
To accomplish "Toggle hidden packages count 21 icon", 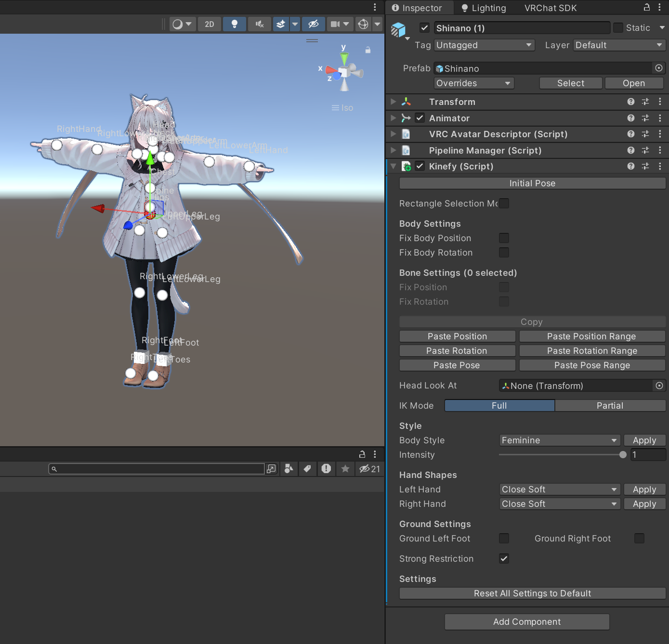I will click(369, 469).
